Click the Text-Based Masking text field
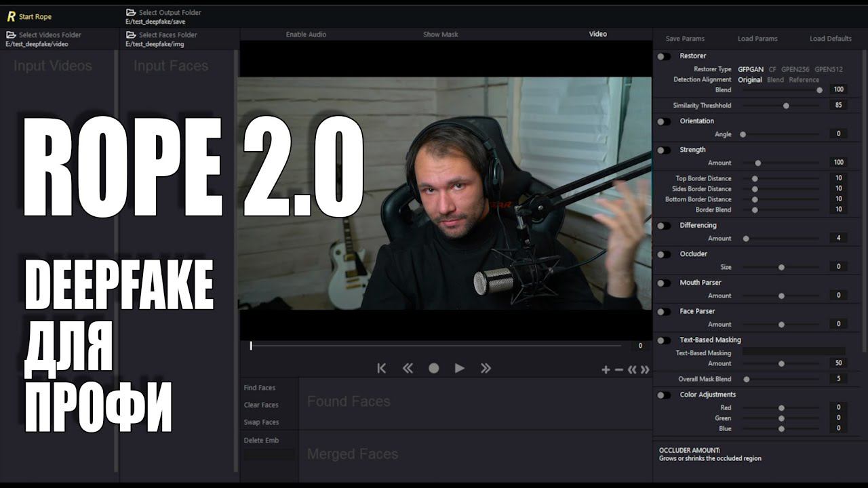 794,352
